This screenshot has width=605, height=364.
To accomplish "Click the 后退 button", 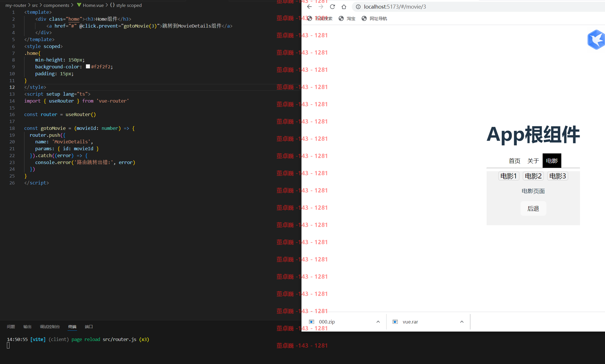I will pyautogui.click(x=533, y=208).
